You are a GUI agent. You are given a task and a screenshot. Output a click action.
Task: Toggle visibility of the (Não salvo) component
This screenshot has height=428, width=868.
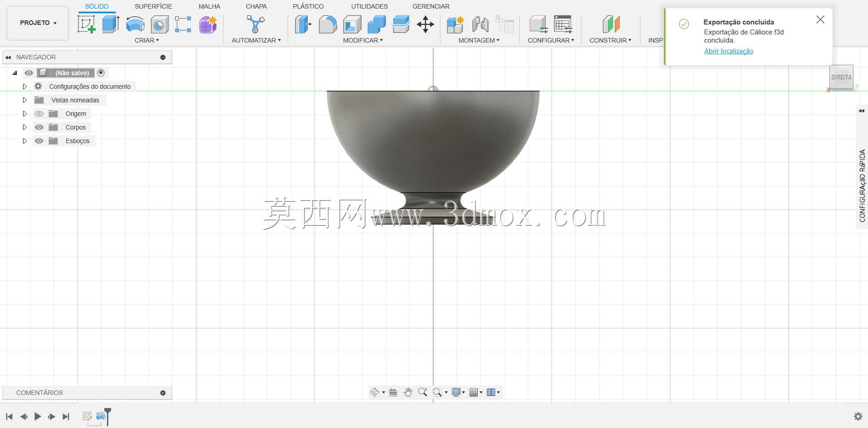click(29, 73)
